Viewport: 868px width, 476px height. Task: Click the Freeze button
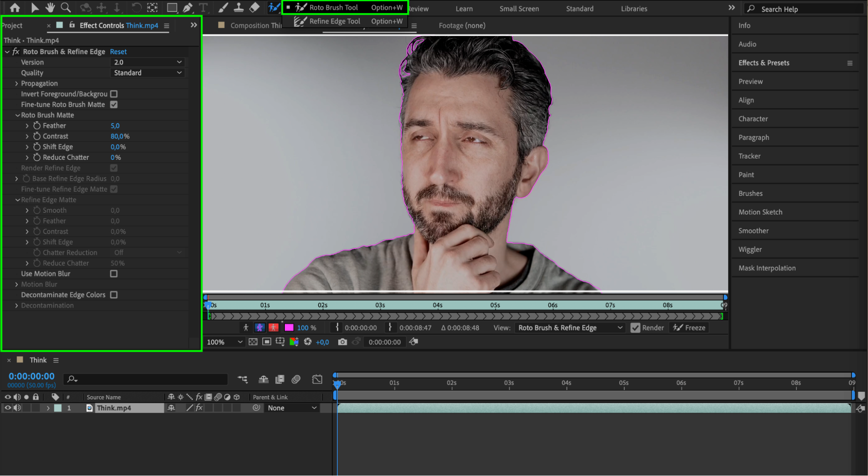690,328
